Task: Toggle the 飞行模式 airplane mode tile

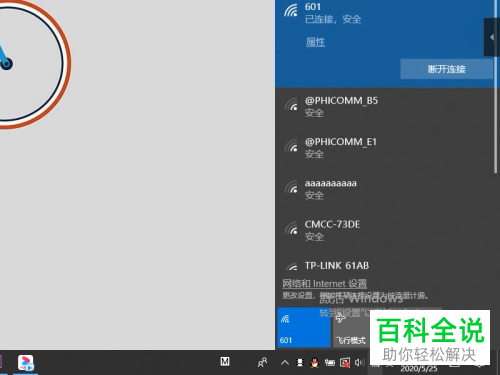Action: [x=351, y=327]
